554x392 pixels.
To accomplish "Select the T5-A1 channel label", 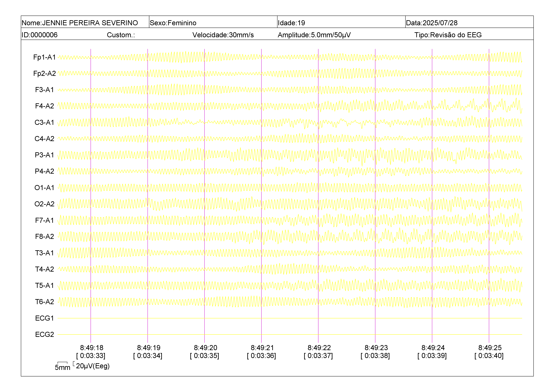I will (x=45, y=286).
